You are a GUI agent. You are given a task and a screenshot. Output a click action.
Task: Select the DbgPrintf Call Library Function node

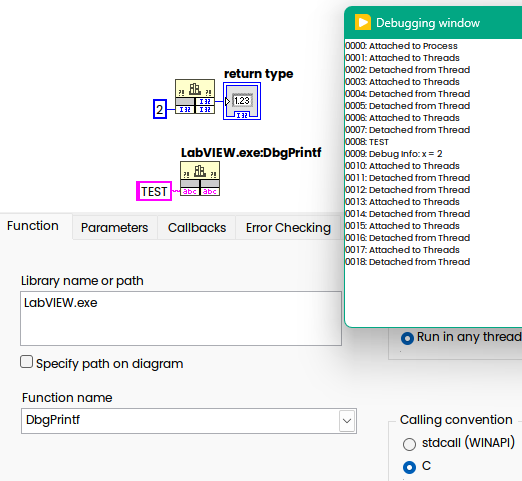click(200, 179)
